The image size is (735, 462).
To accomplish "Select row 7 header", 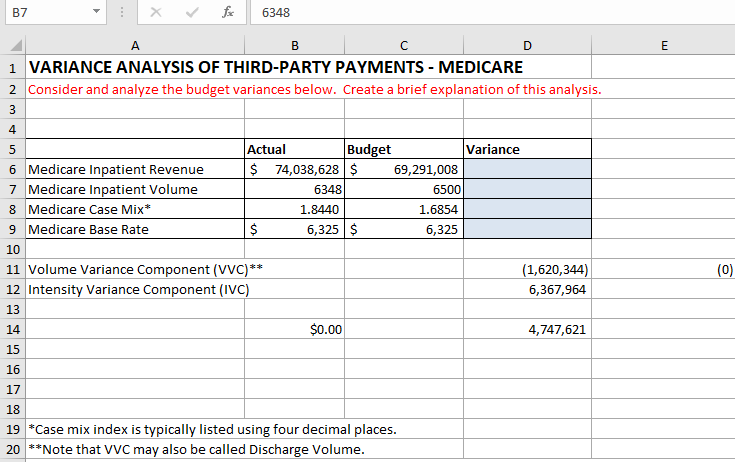I will (13, 189).
